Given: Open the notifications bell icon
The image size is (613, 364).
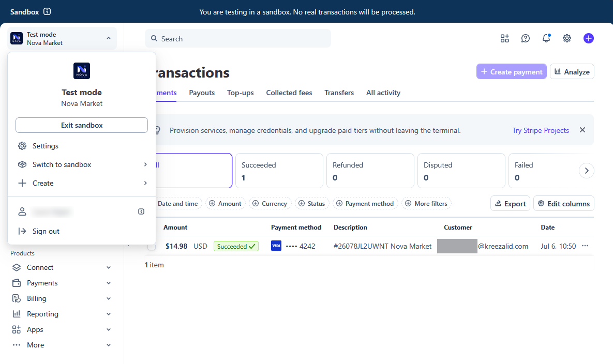Looking at the screenshot, I should coord(546,38).
